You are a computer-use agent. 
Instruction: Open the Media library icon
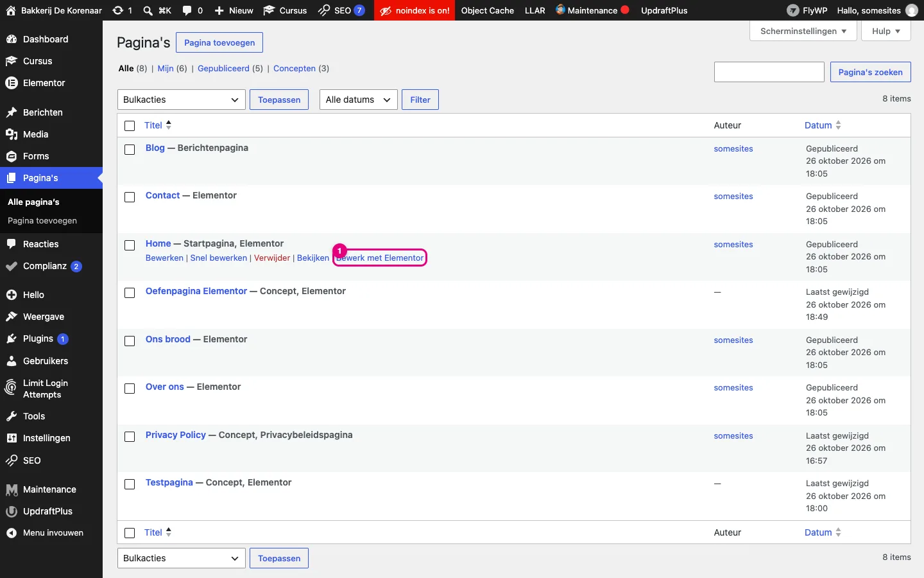[x=11, y=134]
